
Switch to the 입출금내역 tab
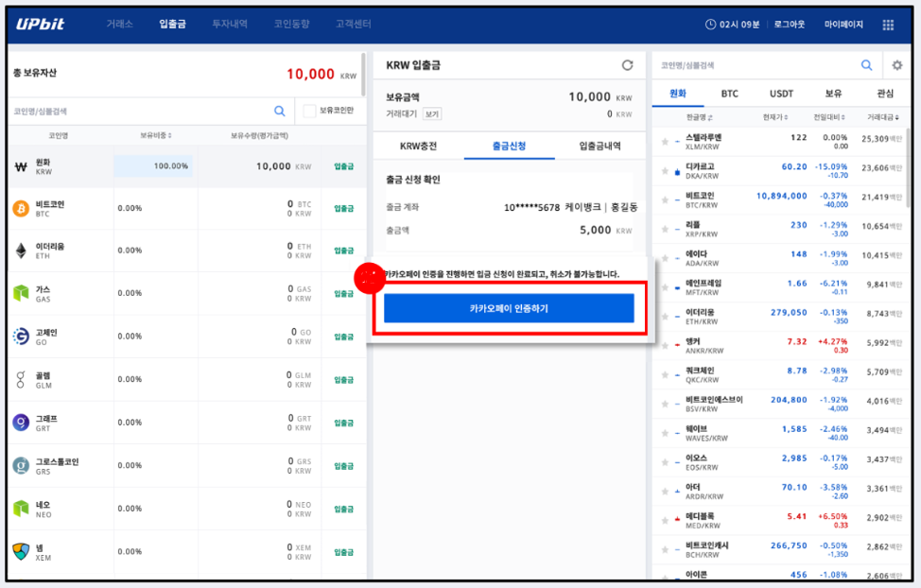coord(600,146)
